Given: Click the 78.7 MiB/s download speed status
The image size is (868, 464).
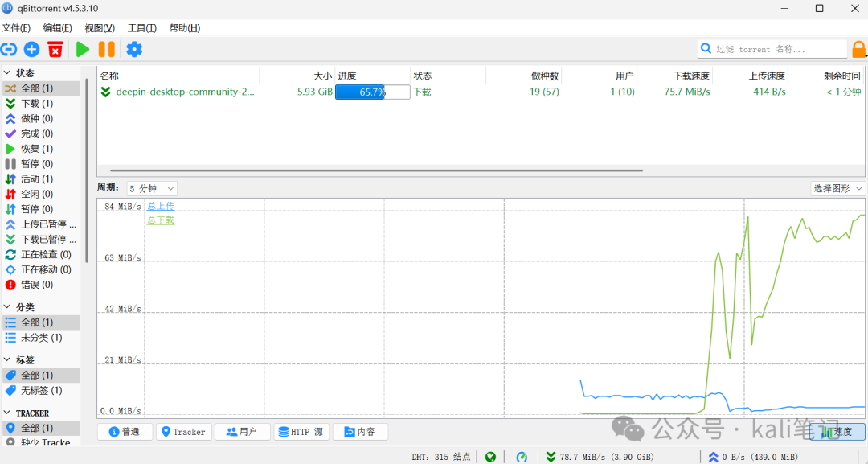Looking at the screenshot, I should (x=600, y=457).
